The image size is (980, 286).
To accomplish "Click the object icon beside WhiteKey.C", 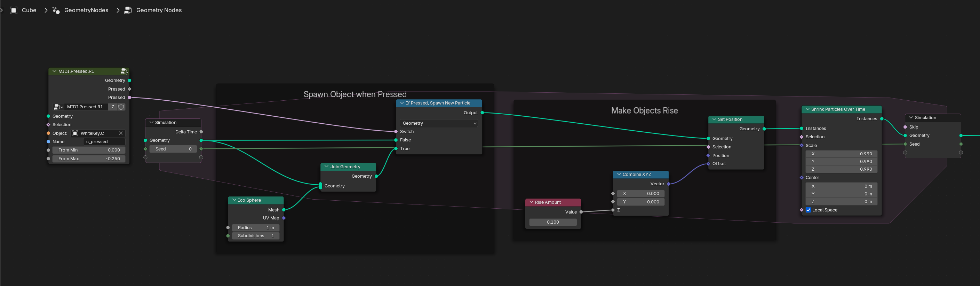I will [x=75, y=133].
